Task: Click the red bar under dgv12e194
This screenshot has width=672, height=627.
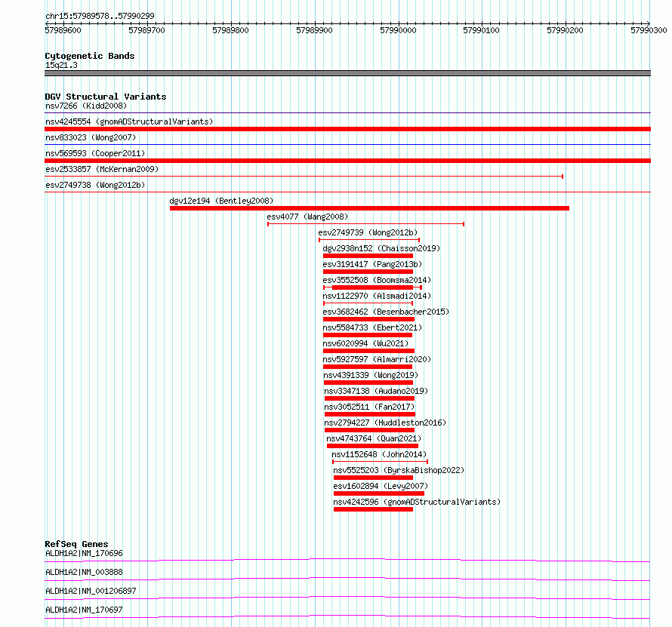Action: (x=369, y=208)
